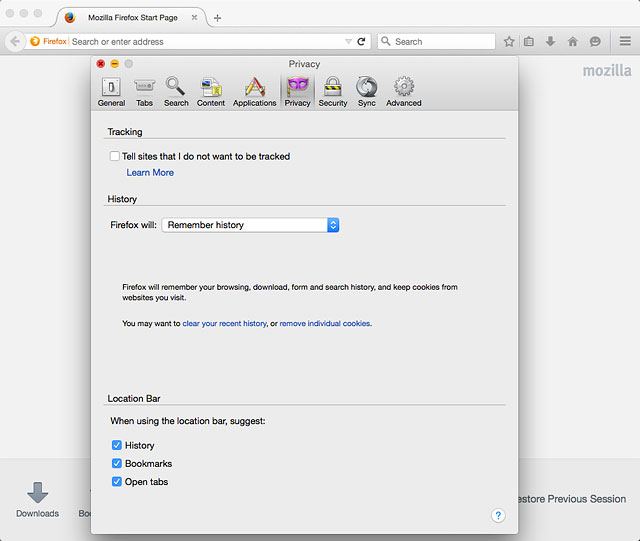Image resolution: width=640 pixels, height=541 pixels.
Task: Select the Privacy mask icon
Action: 298,86
